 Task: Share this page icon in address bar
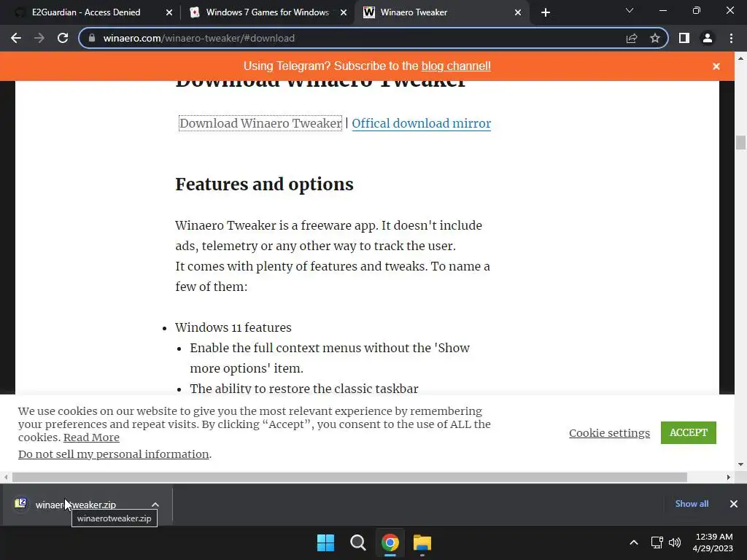[632, 38]
